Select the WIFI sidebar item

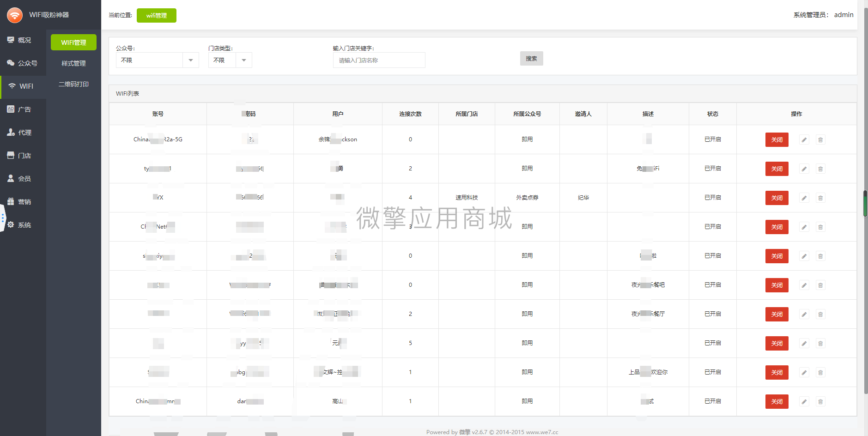tap(23, 86)
